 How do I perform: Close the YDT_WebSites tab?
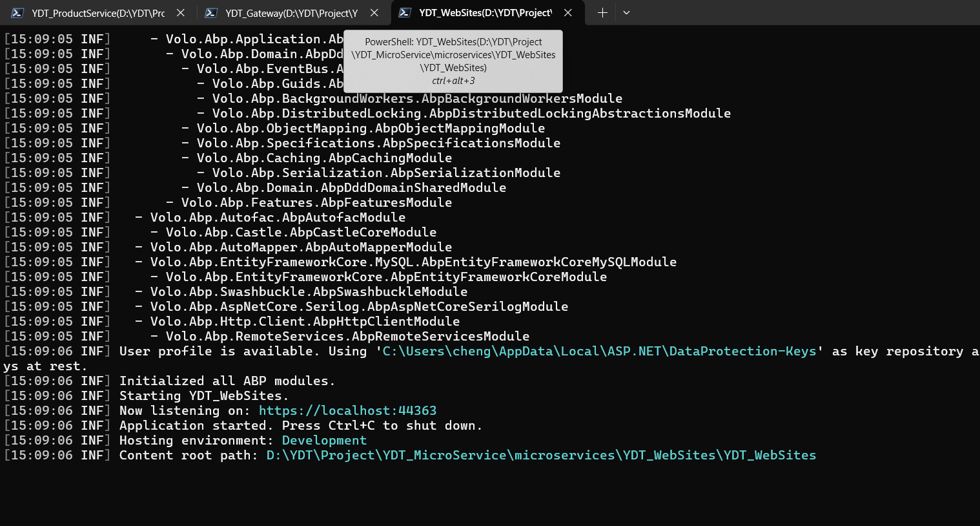tap(568, 13)
